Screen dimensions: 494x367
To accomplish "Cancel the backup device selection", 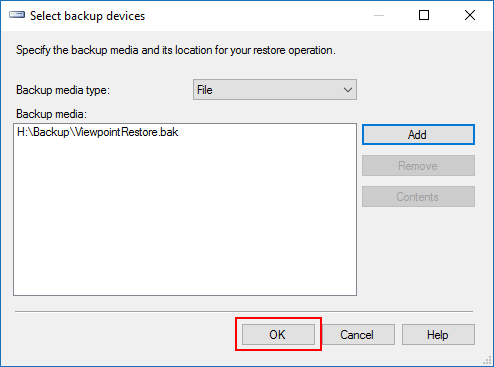I will coord(358,334).
